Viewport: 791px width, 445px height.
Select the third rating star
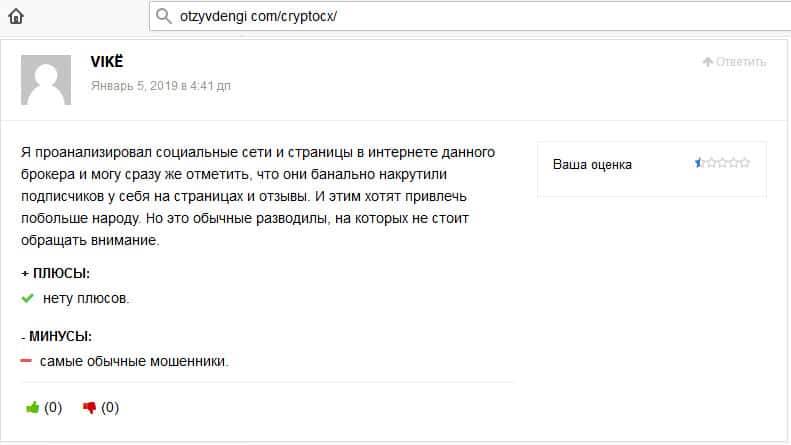click(722, 163)
